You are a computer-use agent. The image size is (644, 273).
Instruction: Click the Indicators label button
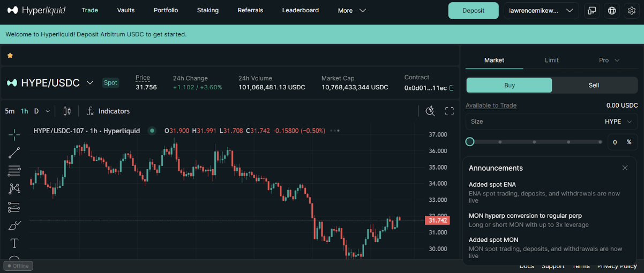pos(114,111)
